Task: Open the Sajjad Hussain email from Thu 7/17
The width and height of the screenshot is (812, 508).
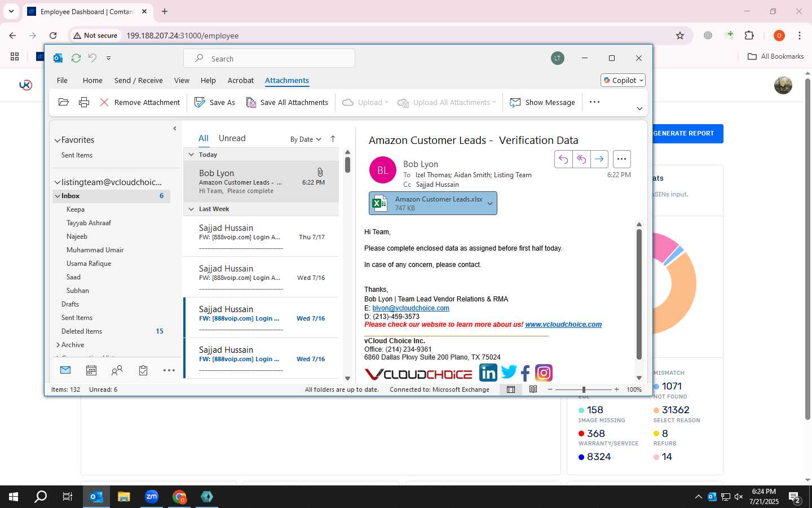Action: (261, 237)
